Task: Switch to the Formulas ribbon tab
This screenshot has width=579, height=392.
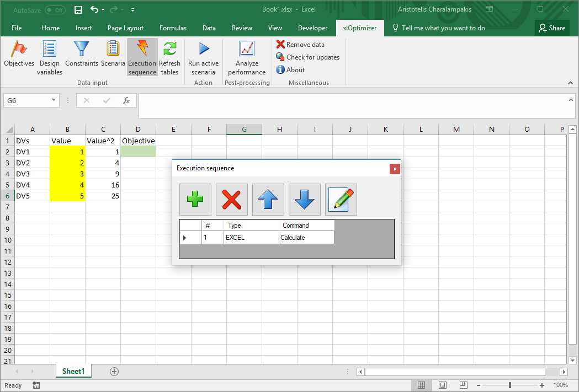Action: tap(173, 28)
